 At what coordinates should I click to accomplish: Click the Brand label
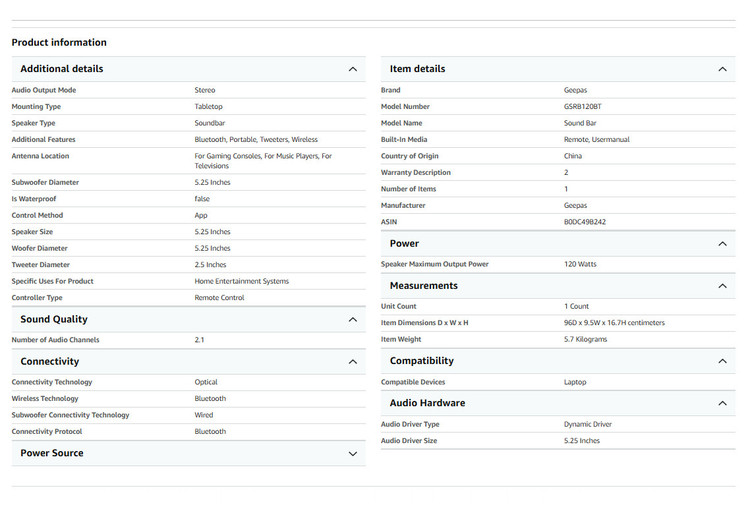(390, 90)
